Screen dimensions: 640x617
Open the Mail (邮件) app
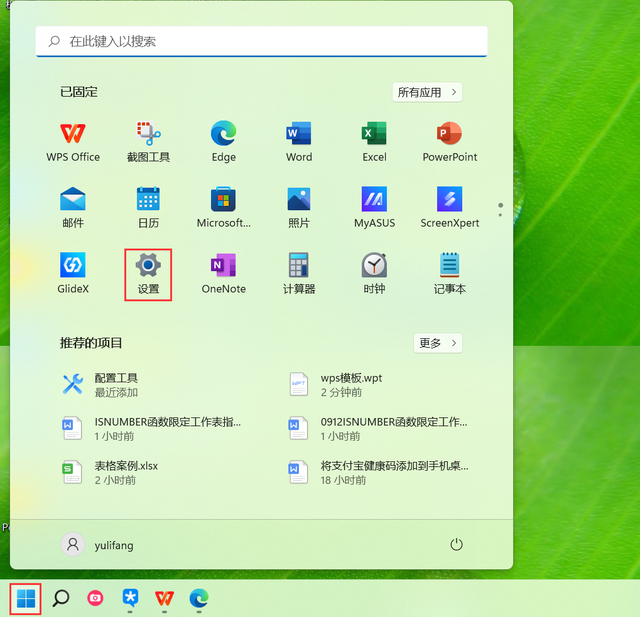73,208
